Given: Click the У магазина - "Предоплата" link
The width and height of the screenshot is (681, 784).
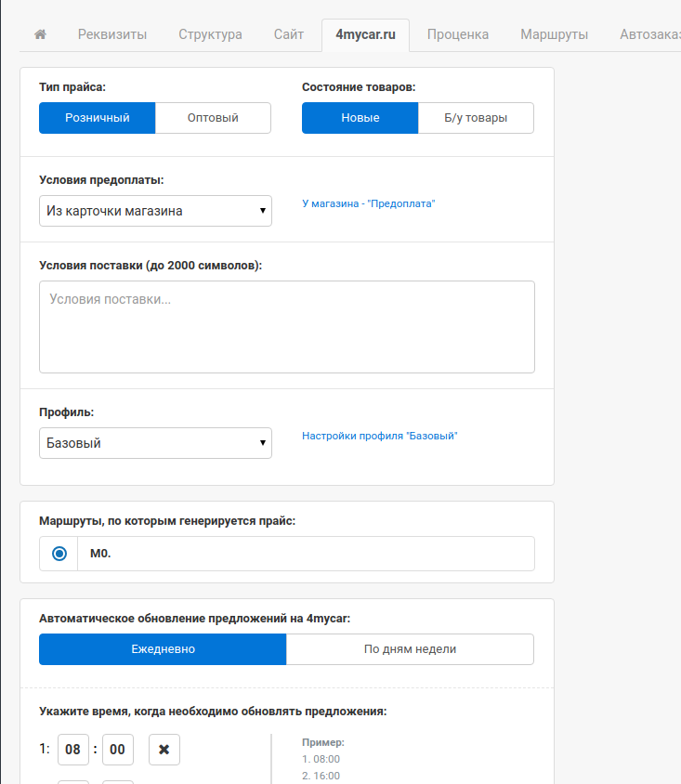Looking at the screenshot, I should (x=368, y=203).
